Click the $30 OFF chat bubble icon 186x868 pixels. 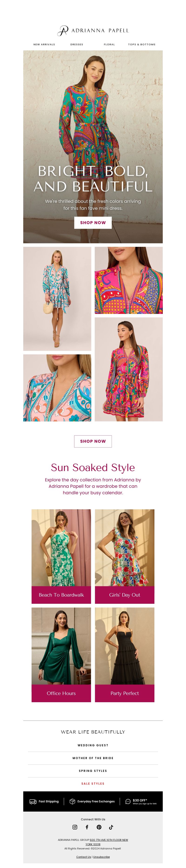(x=128, y=801)
